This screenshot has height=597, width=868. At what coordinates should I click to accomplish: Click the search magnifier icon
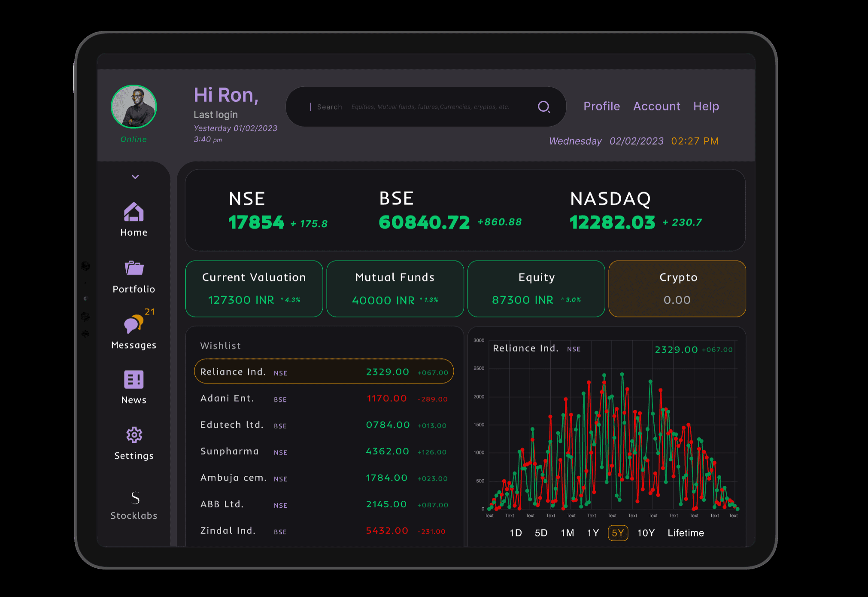543,107
